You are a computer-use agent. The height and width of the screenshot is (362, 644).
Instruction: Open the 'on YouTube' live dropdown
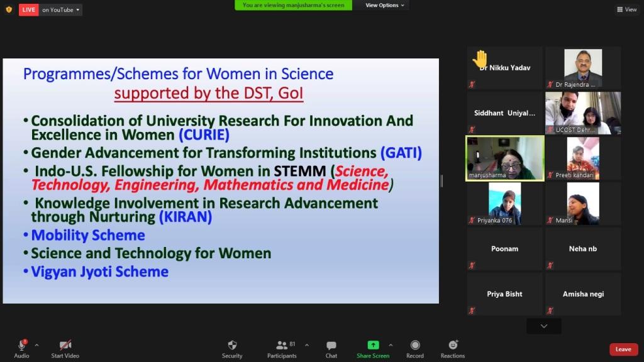61,10
